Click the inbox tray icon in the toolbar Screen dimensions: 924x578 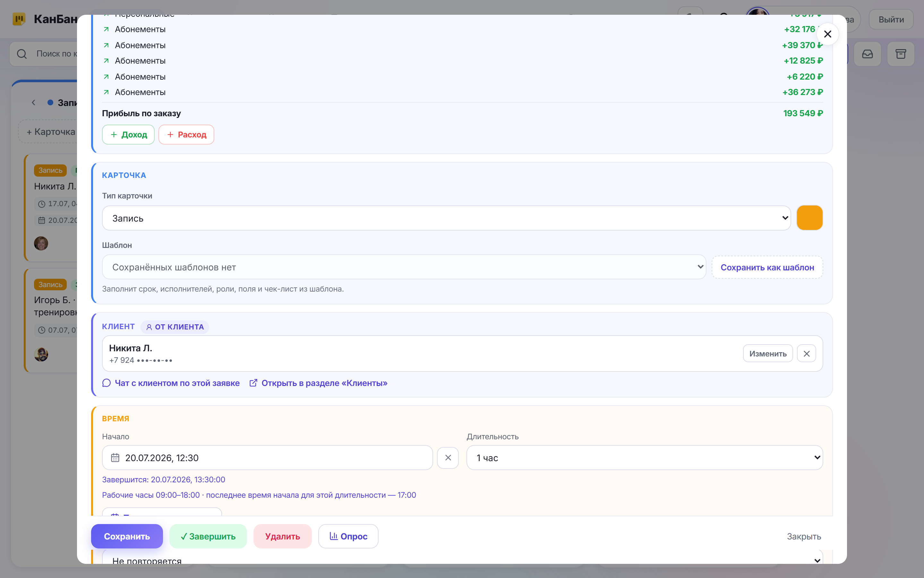(x=868, y=54)
